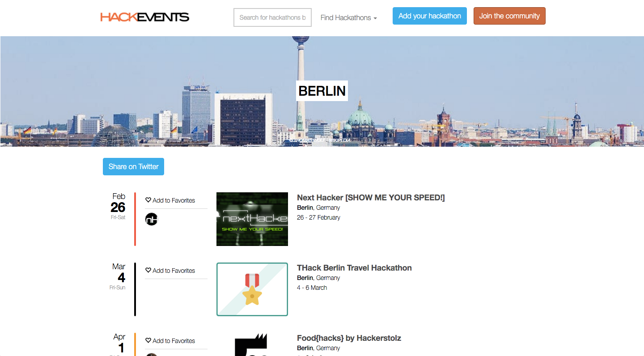The image size is (644, 356).
Task: Click the HackEvents logo
Action: pyautogui.click(x=145, y=17)
